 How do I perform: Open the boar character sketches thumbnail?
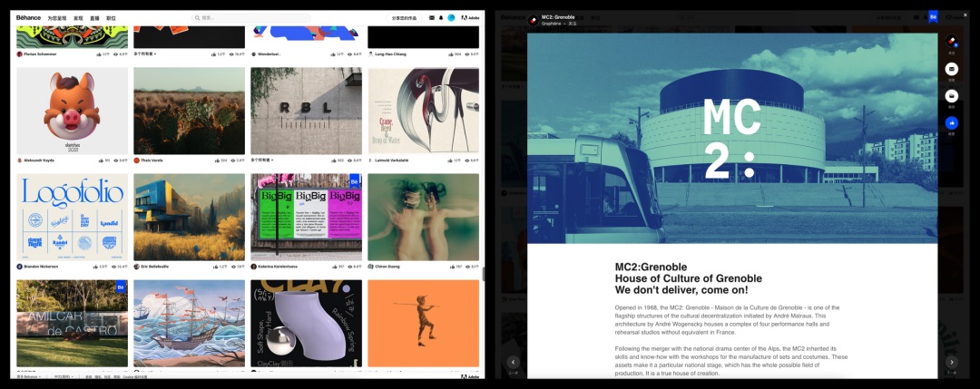72,112
